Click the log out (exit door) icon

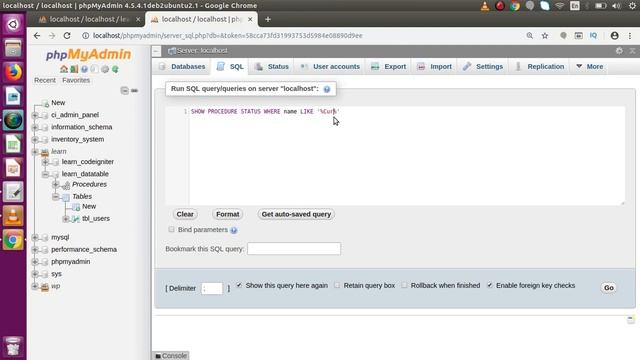pyautogui.click(x=74, y=69)
